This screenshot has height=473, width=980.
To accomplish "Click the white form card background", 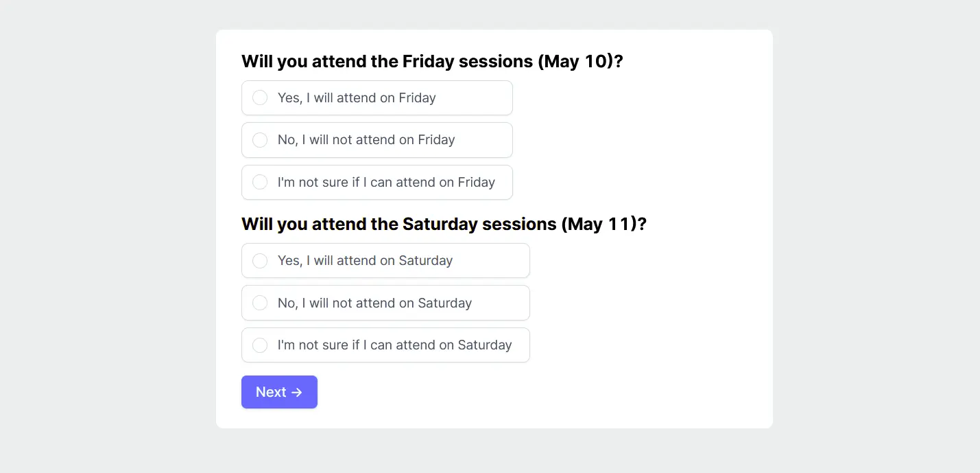I will 652,378.
